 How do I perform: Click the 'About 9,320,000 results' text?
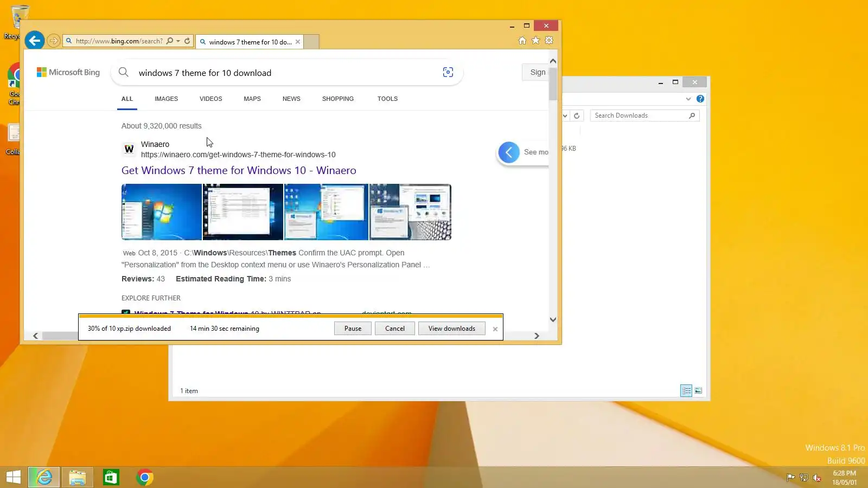click(x=161, y=126)
